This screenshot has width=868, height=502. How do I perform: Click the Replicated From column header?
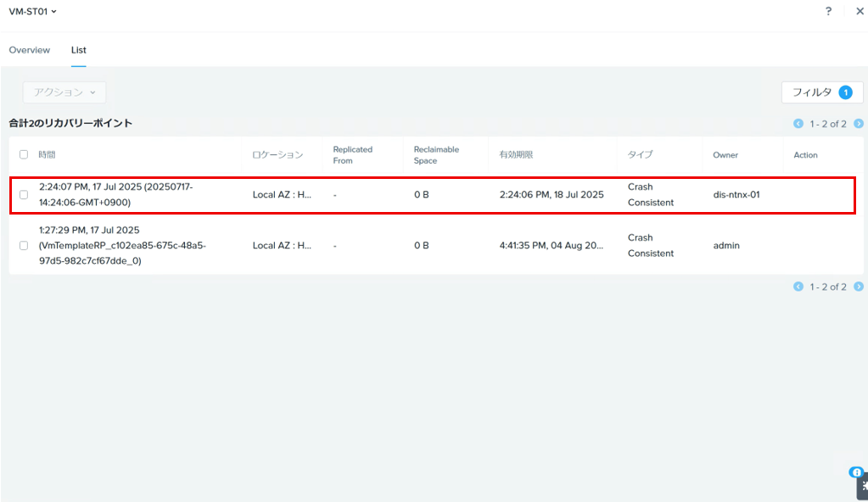(353, 155)
